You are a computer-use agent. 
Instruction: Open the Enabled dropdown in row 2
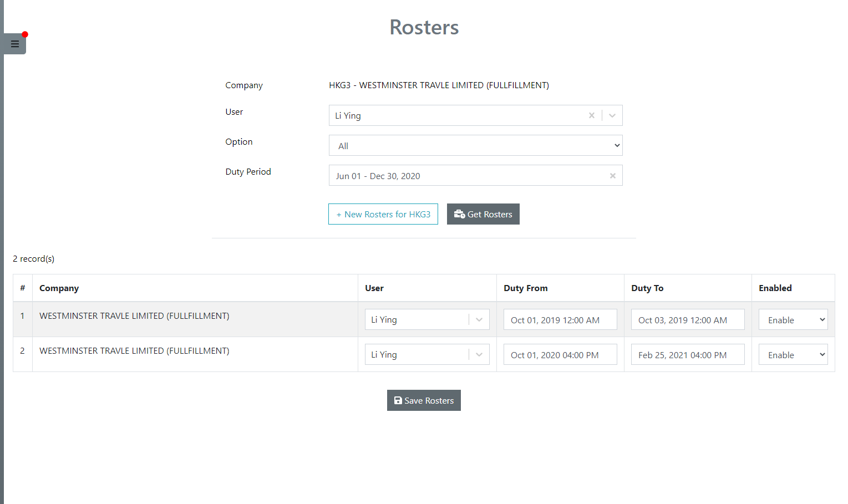pyautogui.click(x=793, y=354)
